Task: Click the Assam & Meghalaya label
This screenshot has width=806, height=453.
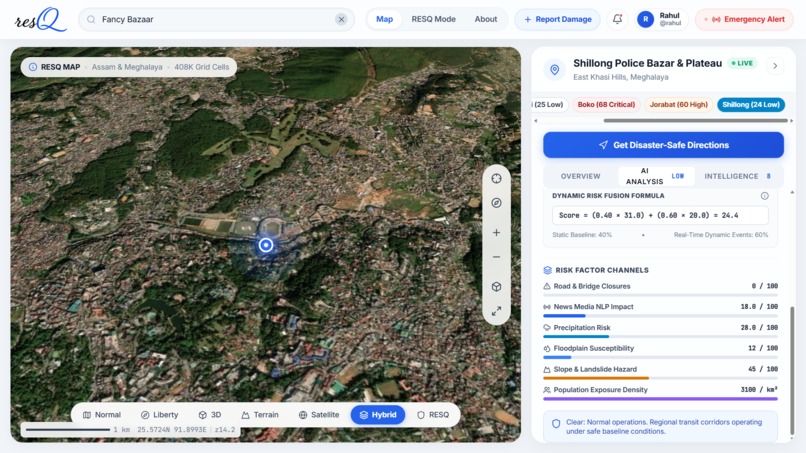Action: [127, 67]
